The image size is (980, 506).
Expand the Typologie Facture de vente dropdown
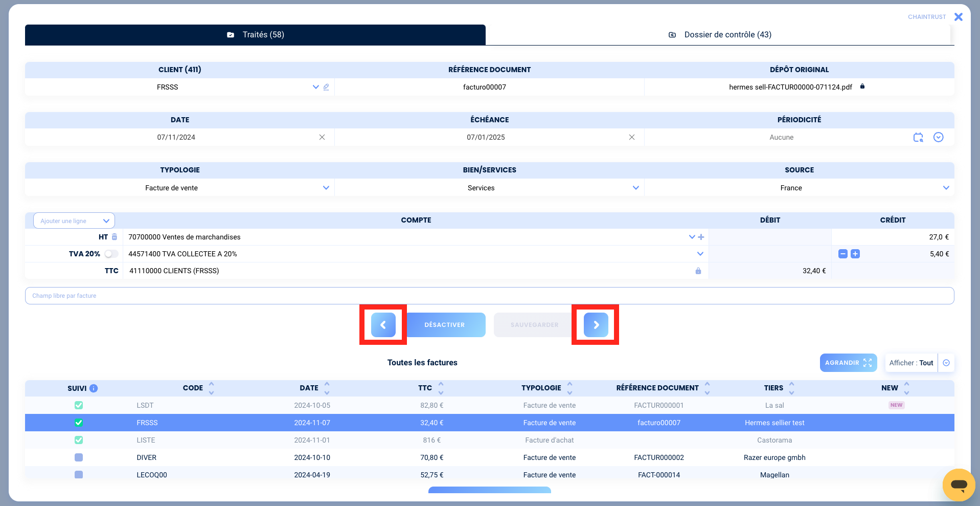(326, 188)
